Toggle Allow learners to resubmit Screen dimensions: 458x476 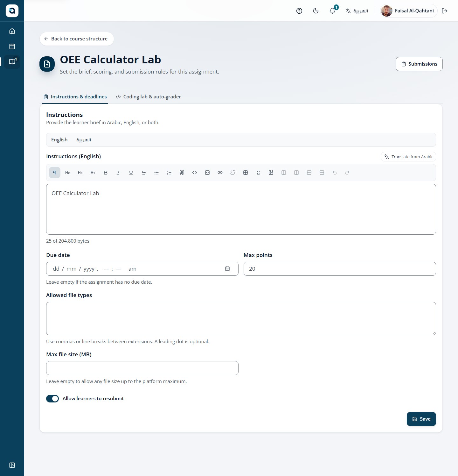52,399
